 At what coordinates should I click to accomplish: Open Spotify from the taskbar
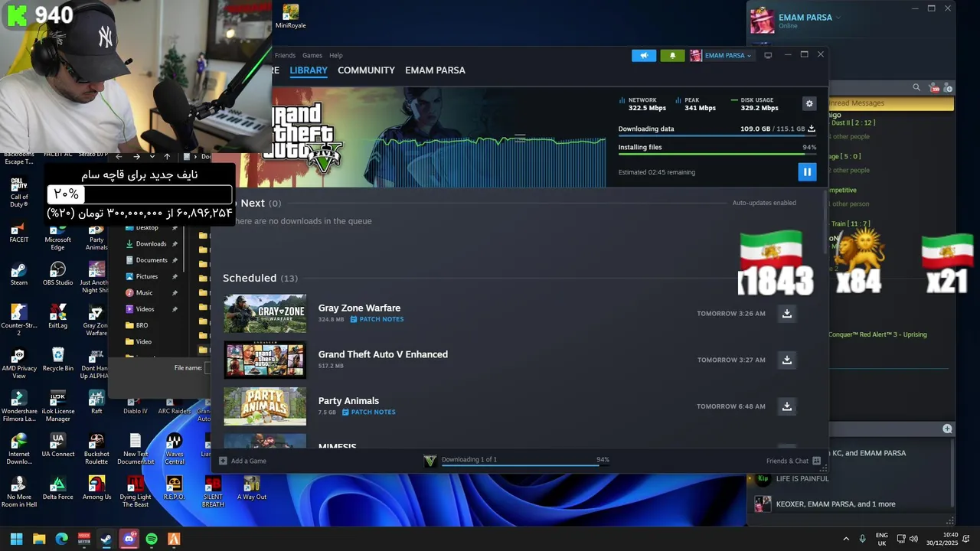(152, 539)
